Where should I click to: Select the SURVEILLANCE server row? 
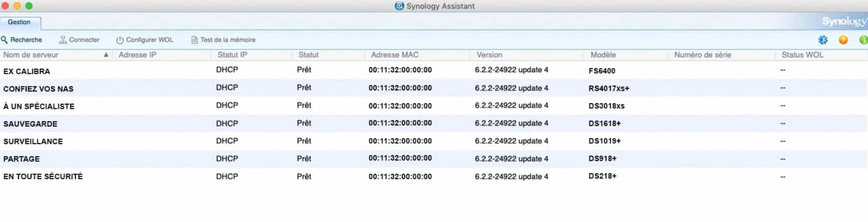point(434,141)
